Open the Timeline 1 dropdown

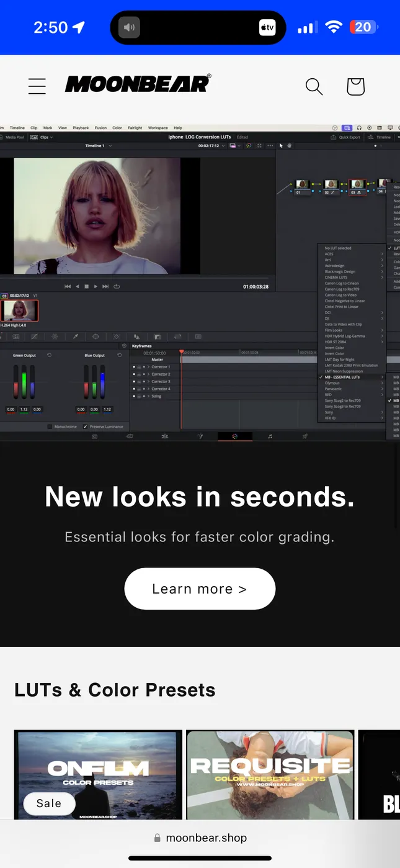pos(99,146)
